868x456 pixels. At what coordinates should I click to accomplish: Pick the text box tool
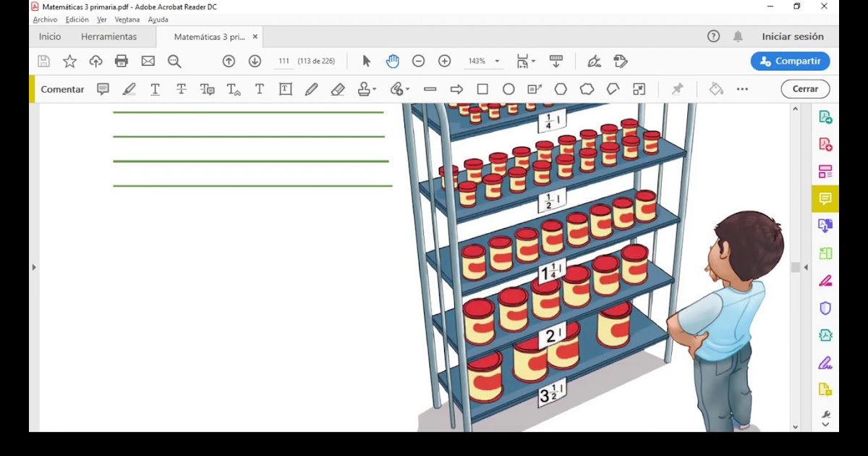(x=286, y=89)
